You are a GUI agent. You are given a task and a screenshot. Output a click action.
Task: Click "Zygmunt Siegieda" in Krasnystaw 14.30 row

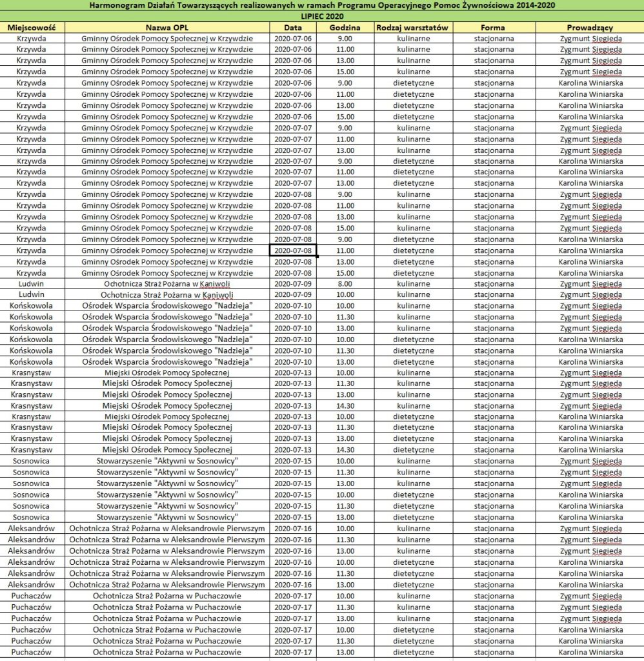coord(590,407)
